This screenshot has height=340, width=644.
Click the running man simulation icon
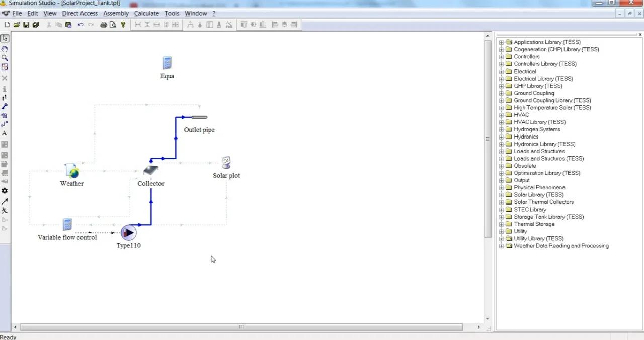[5, 211]
